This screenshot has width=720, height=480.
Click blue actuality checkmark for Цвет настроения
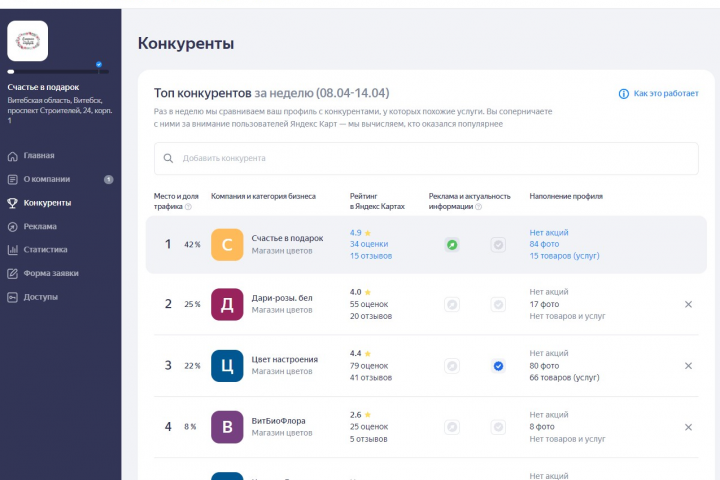click(x=498, y=366)
